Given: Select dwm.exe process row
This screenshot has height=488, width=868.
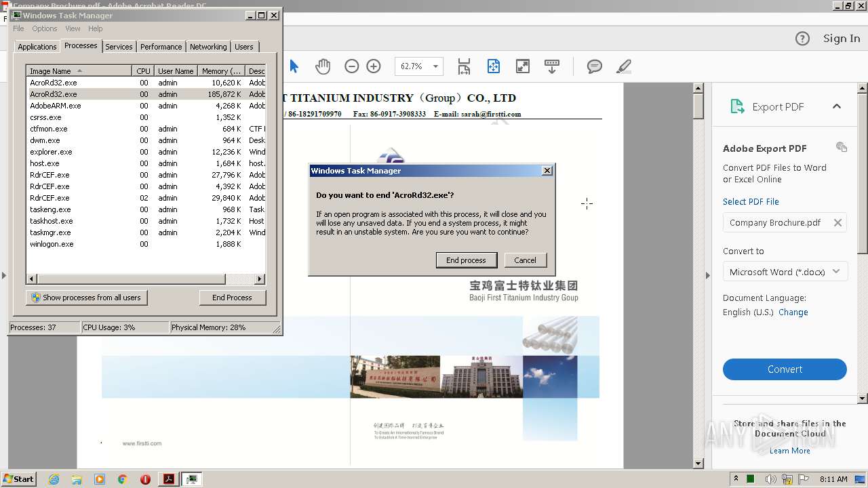Looking at the screenshot, I should tap(146, 140).
